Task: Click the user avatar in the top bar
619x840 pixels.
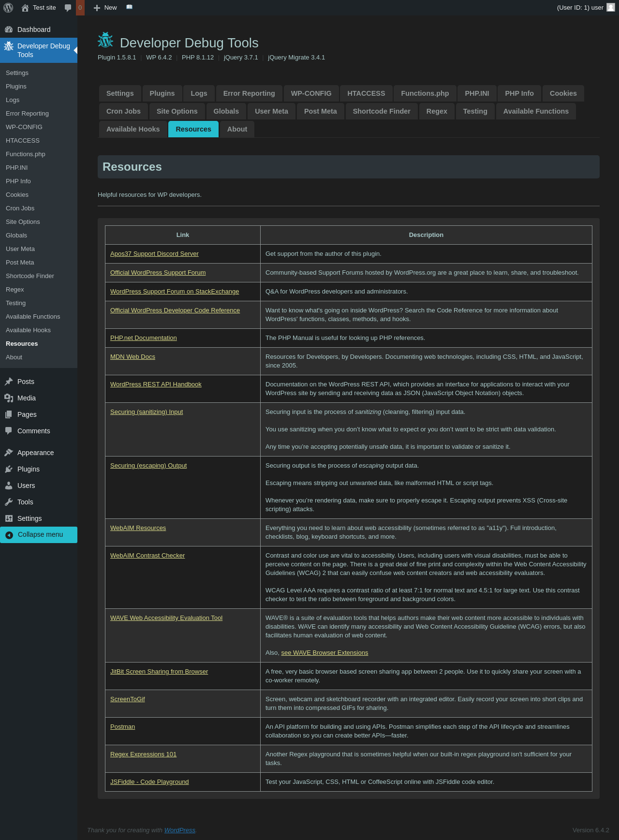Action: coord(611,7)
